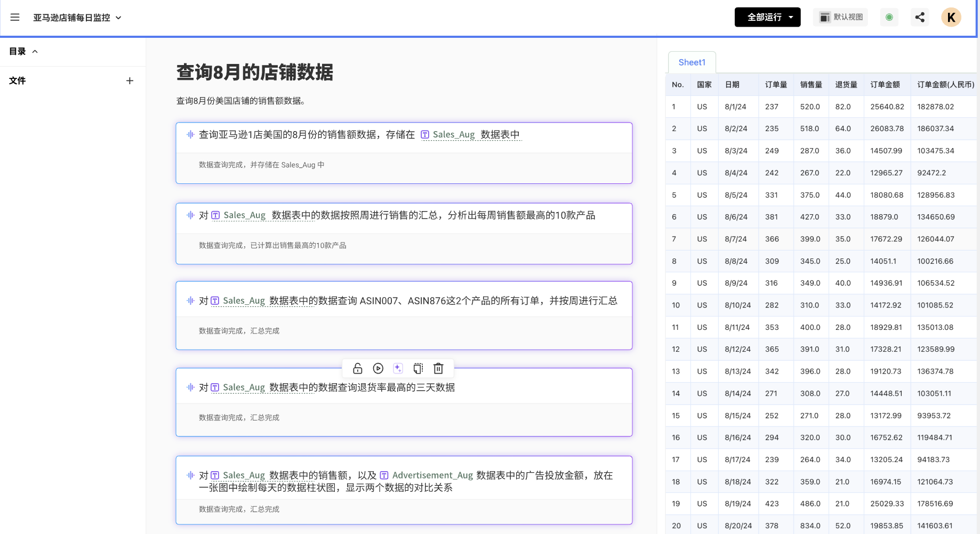Click the green status indicator icon
The width and height of the screenshot is (980, 534).
pyautogui.click(x=889, y=17)
